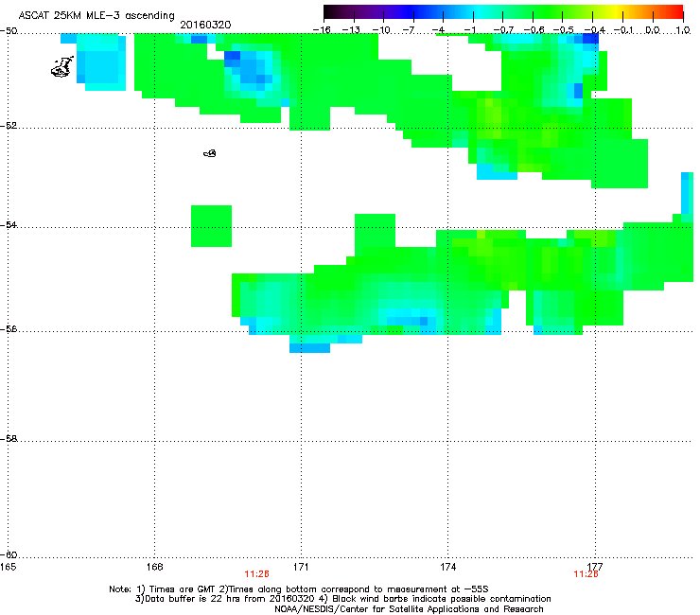Click the -0.7 color scale label
Screen dimensions: 700x615
coord(503,30)
